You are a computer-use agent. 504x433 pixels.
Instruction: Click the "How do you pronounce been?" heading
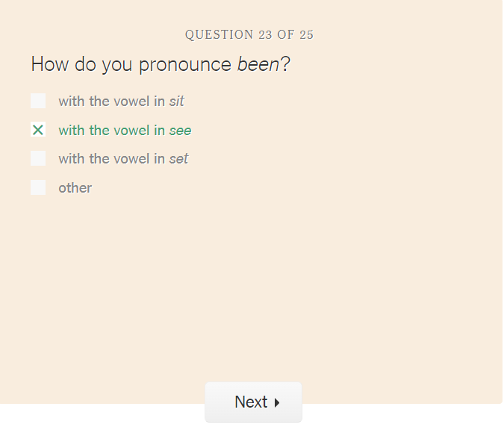click(x=160, y=64)
